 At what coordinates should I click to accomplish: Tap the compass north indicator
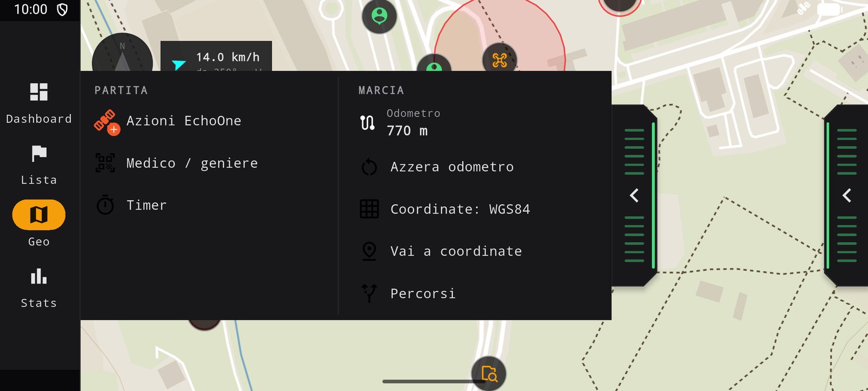[x=123, y=53]
